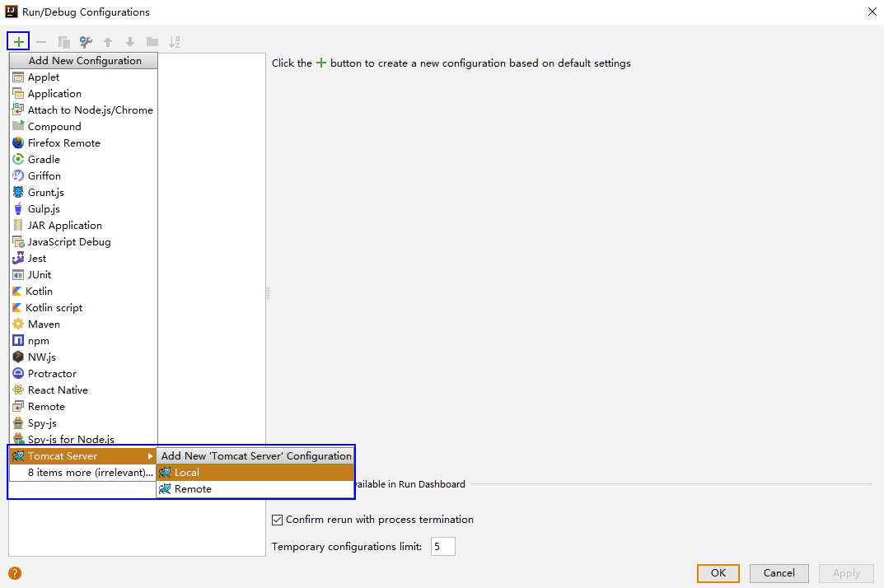Click the Protractor icon
This screenshot has width=884, height=588.
point(18,373)
